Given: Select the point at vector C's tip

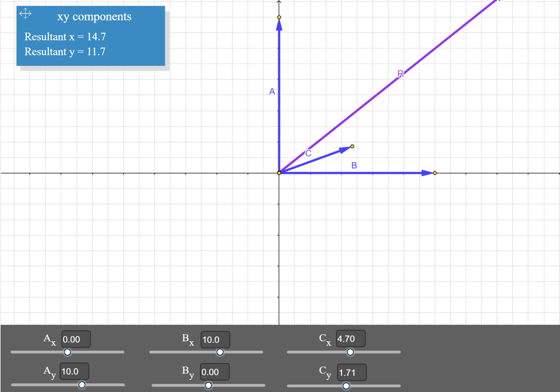Looking at the screenshot, I should pos(352,146).
